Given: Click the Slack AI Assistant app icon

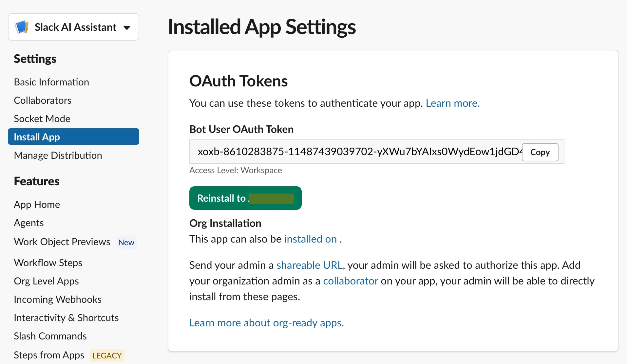Looking at the screenshot, I should coord(22,27).
